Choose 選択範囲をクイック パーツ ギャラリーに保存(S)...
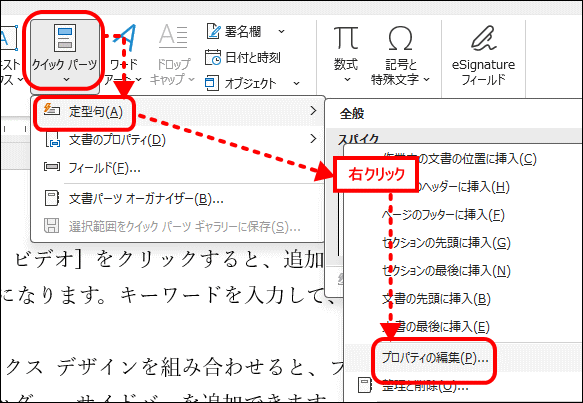This screenshot has height=403, width=583. tap(178, 226)
